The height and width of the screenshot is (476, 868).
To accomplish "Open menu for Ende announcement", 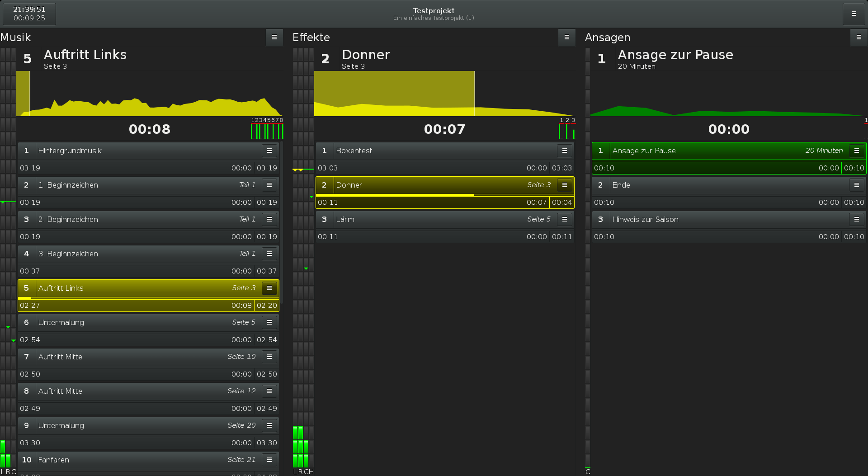I will click(857, 185).
